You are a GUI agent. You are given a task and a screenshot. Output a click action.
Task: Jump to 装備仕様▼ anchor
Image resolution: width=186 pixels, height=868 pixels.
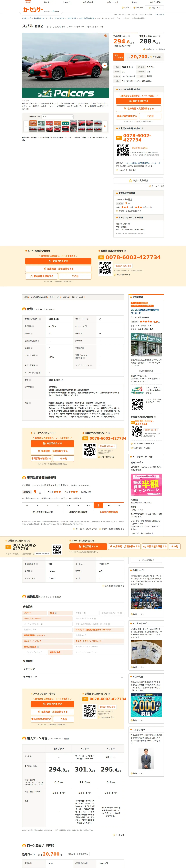pos(66,297)
